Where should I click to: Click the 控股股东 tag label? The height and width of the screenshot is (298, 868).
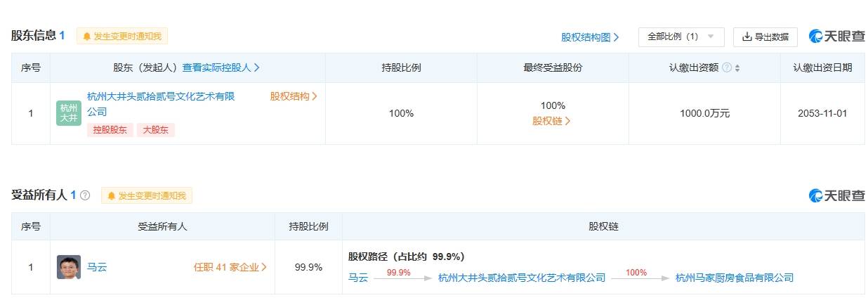(x=110, y=130)
